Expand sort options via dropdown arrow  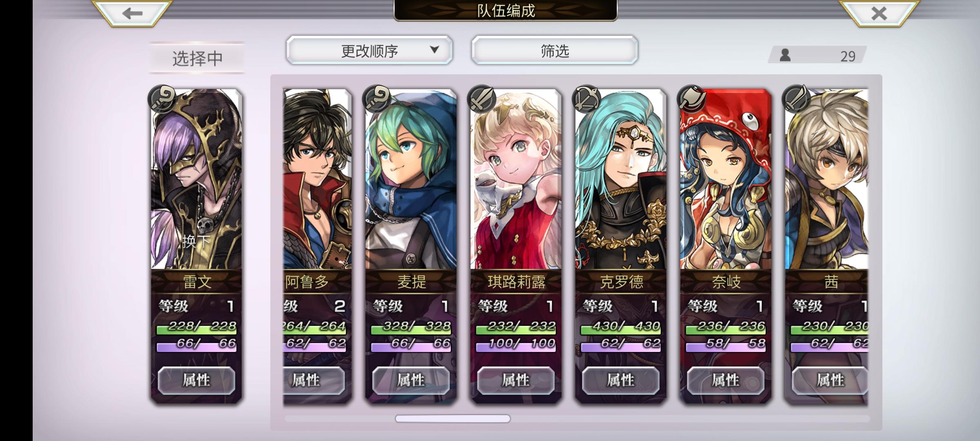[434, 49]
